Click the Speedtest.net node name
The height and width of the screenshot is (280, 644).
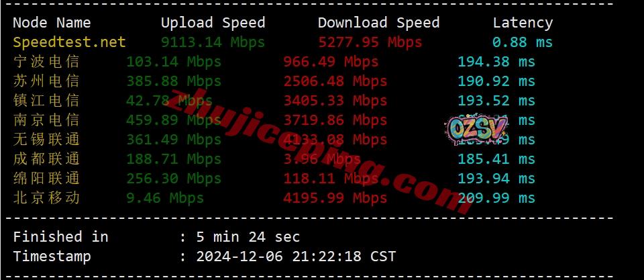[x=69, y=42]
